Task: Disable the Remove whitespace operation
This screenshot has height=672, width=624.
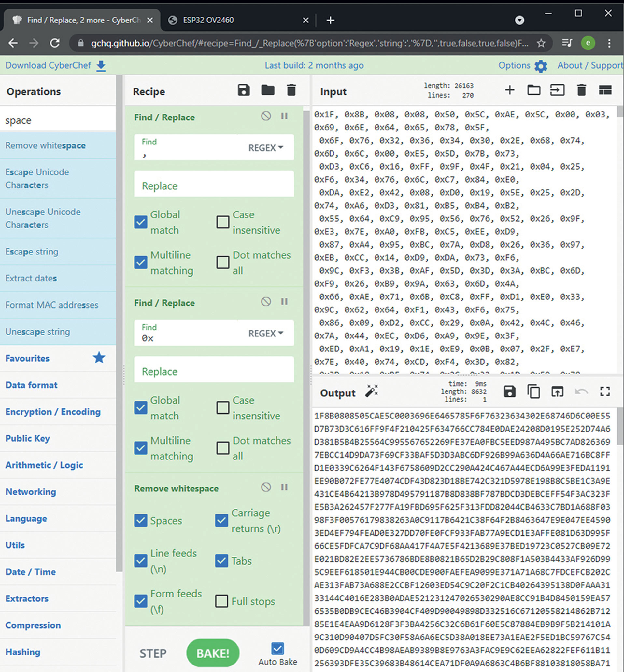Action: (x=266, y=487)
